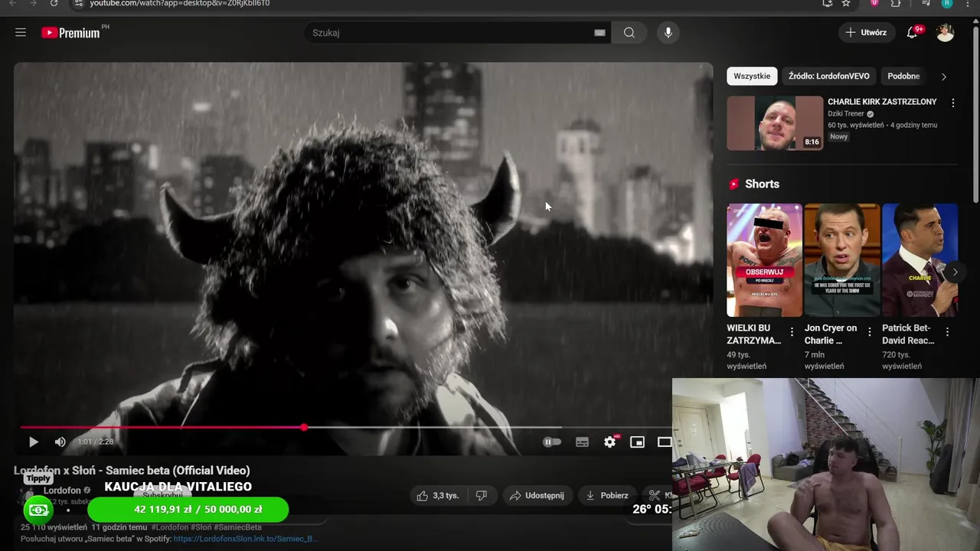The width and height of the screenshot is (980, 551).
Task: Open the Lordofon channel name
Action: click(62, 490)
